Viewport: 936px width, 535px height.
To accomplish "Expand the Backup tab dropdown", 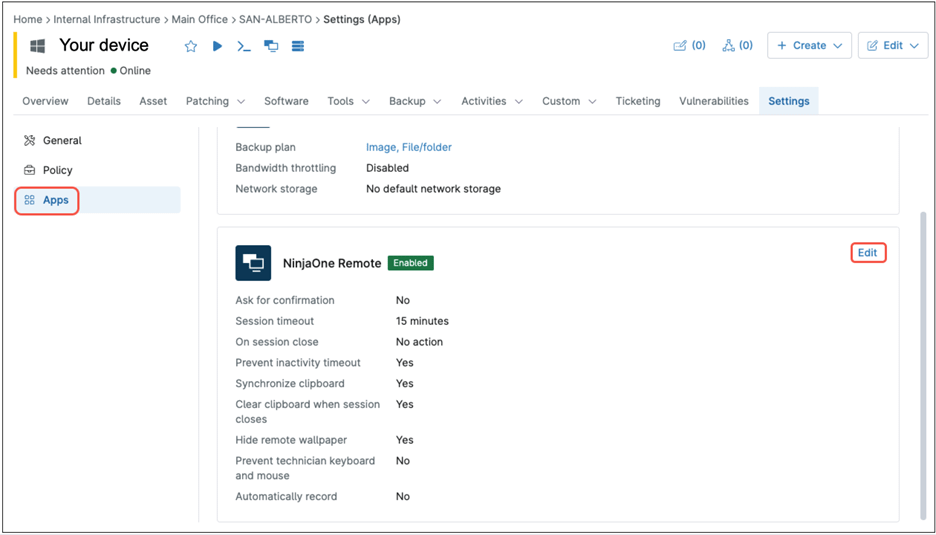I will (x=415, y=101).
